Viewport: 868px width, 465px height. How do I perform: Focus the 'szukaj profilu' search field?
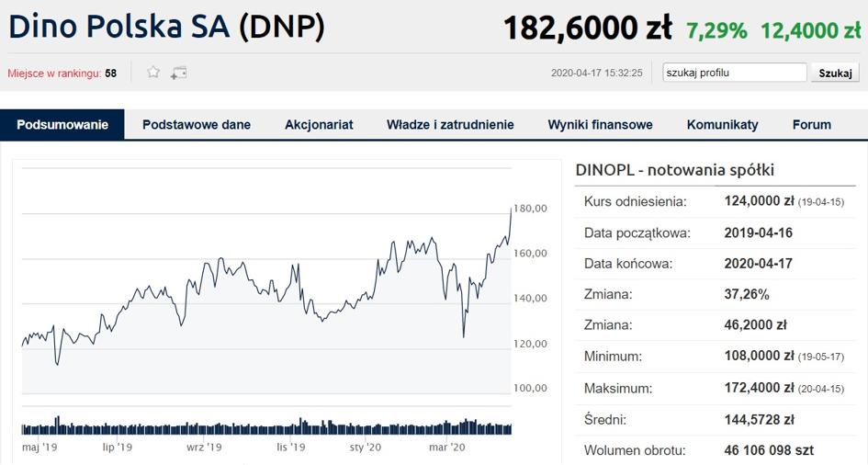pyautogui.click(x=735, y=73)
